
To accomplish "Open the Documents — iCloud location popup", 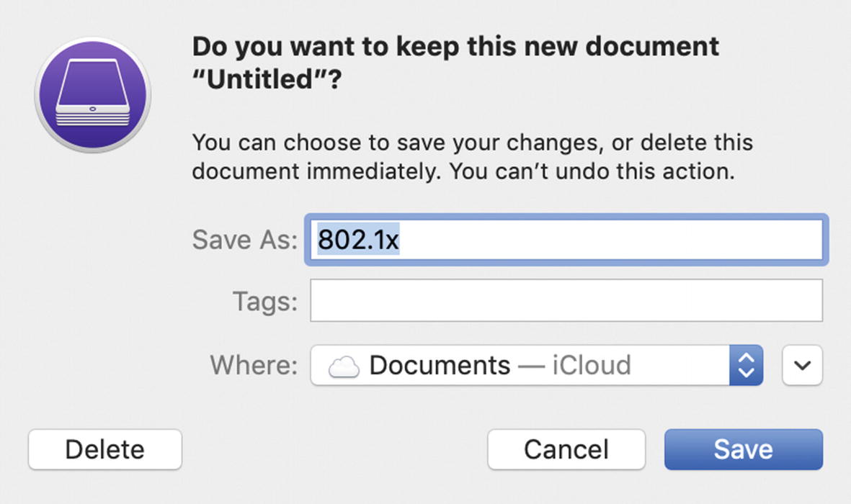I will click(x=536, y=365).
